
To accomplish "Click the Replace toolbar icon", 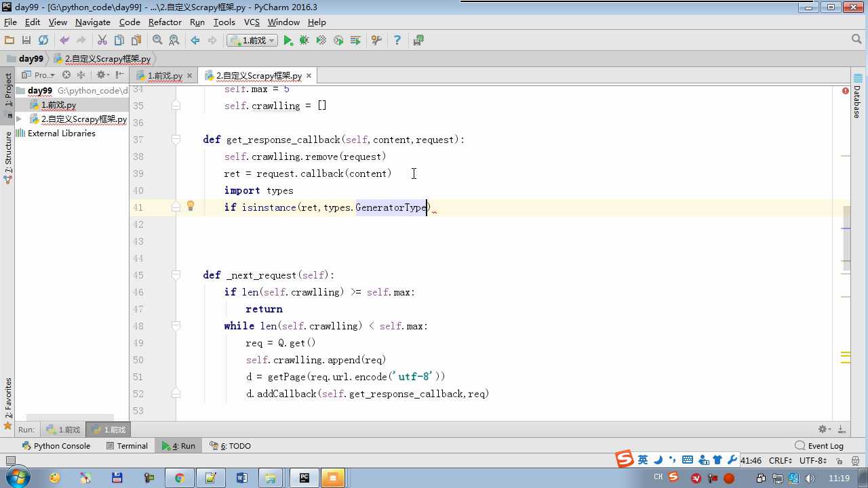I will (x=174, y=41).
